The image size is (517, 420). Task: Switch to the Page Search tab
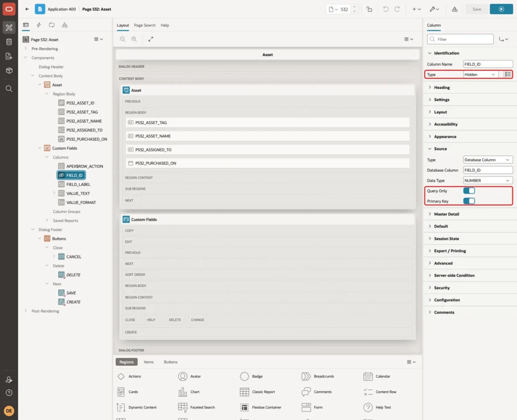point(145,25)
